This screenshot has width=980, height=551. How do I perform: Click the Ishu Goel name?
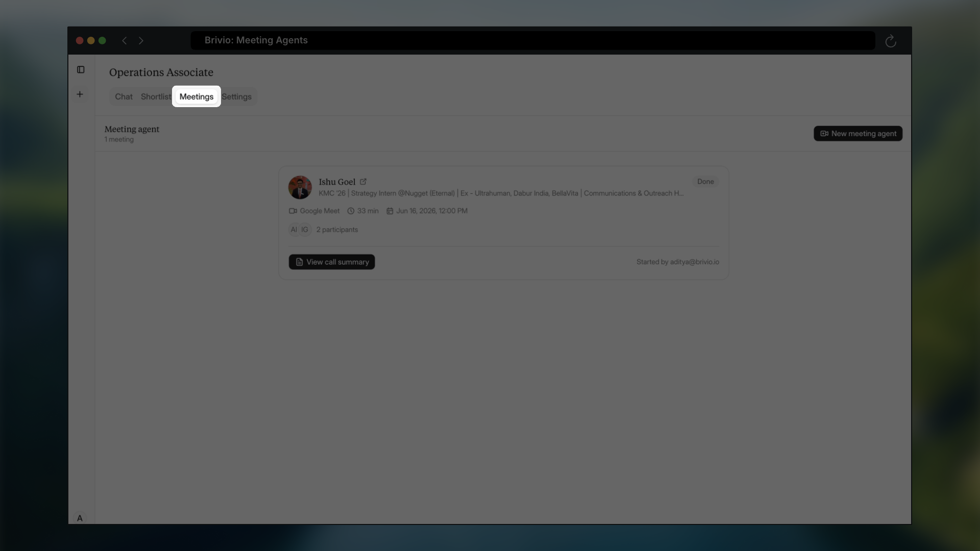(x=337, y=182)
